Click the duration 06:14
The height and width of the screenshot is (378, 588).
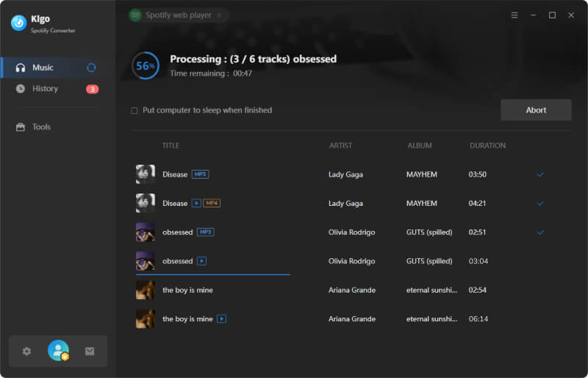(478, 318)
